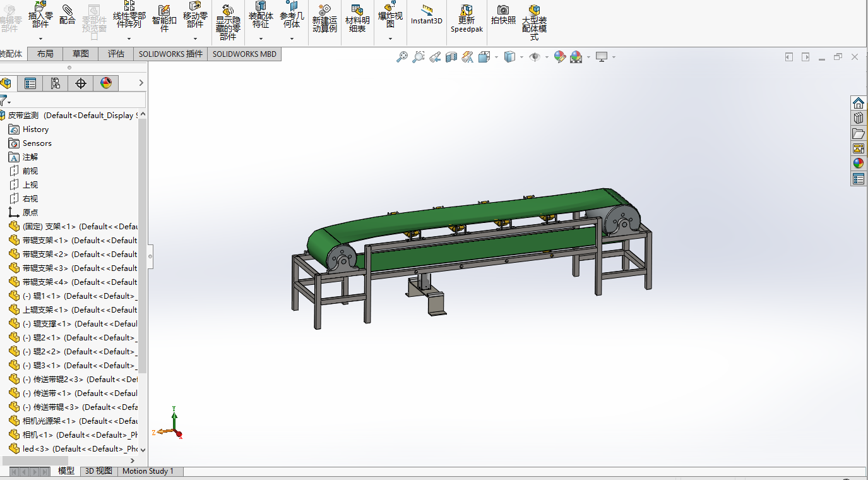Toggle the Hide/Show Items eye icon
Screen dimensions: 868x480
tap(535, 57)
